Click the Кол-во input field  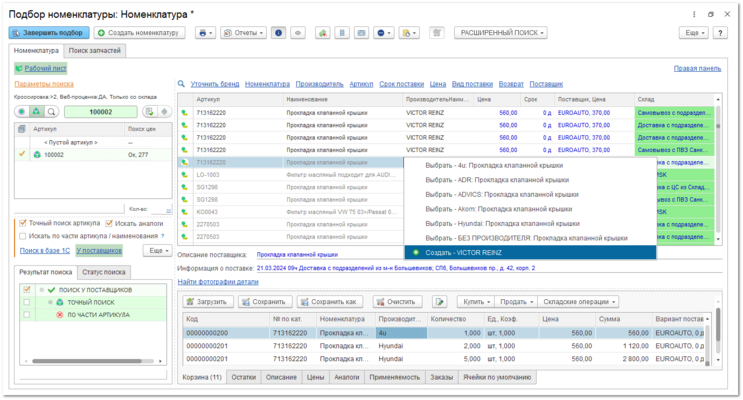pyautogui.click(x=161, y=209)
